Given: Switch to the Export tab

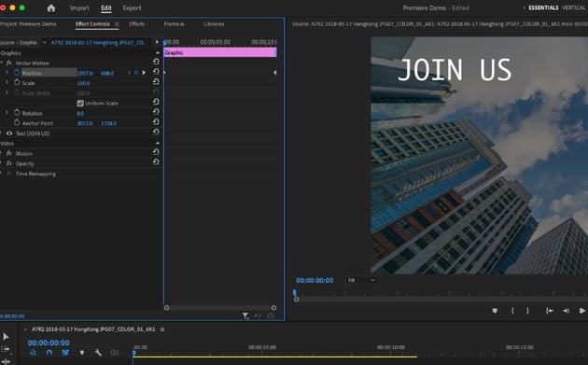Looking at the screenshot, I should point(132,7).
